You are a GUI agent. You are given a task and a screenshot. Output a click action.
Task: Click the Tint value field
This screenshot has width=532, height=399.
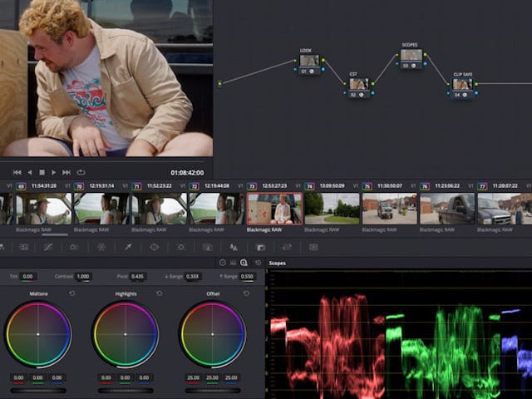tap(27, 277)
